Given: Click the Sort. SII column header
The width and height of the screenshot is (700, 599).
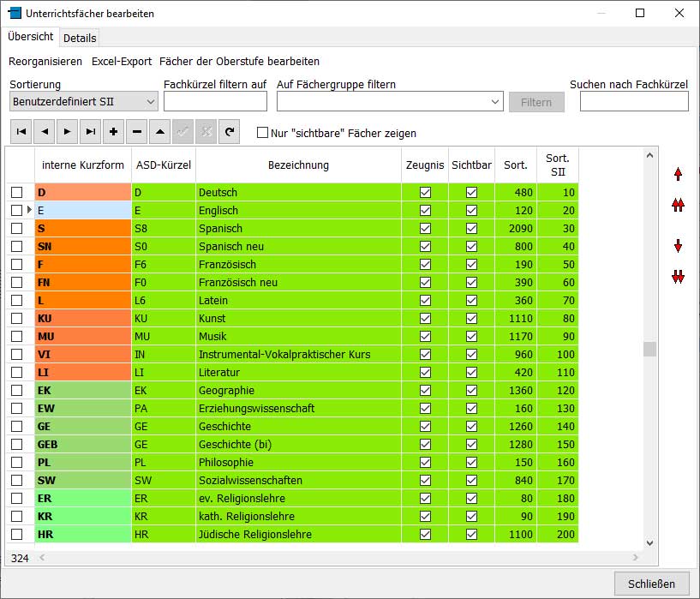Looking at the screenshot, I should pyautogui.click(x=558, y=165).
